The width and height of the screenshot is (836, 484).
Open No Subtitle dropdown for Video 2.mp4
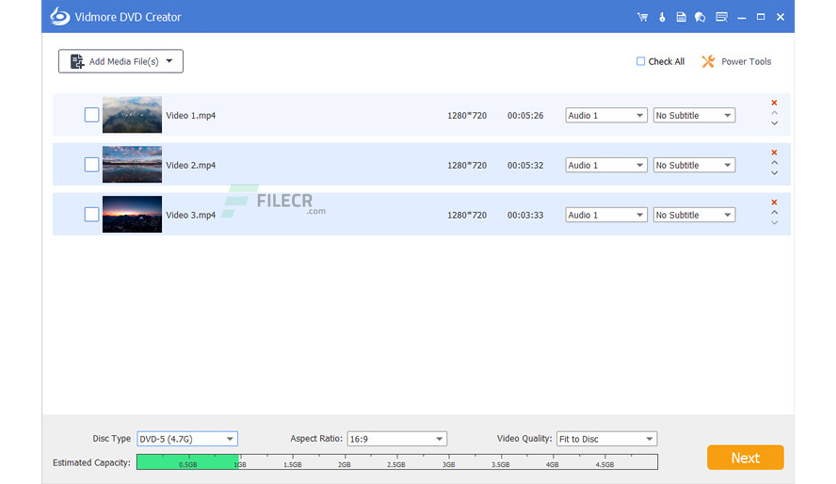tap(694, 165)
